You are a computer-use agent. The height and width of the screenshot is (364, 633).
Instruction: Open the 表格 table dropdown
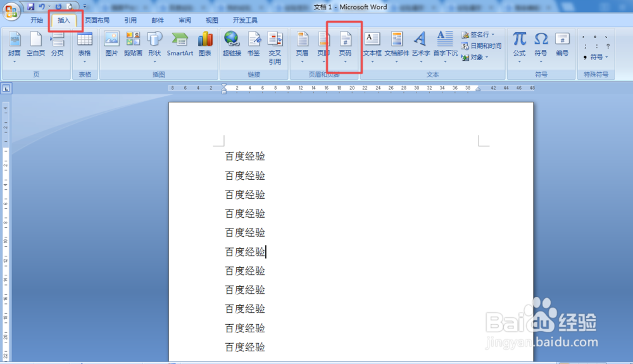pyautogui.click(x=84, y=47)
